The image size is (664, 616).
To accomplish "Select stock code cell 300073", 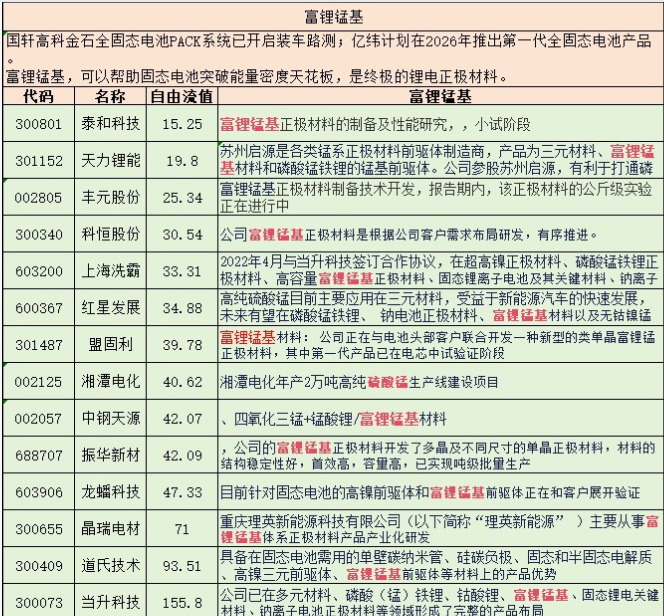I will (39, 600).
